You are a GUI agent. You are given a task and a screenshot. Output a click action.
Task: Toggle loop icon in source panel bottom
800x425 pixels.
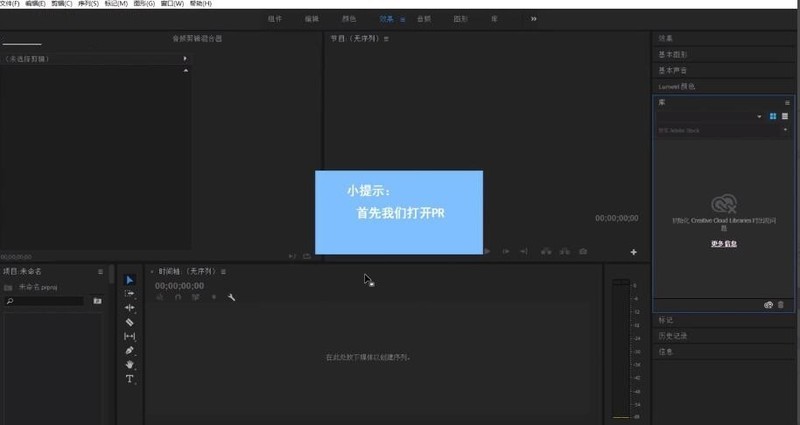click(x=307, y=256)
